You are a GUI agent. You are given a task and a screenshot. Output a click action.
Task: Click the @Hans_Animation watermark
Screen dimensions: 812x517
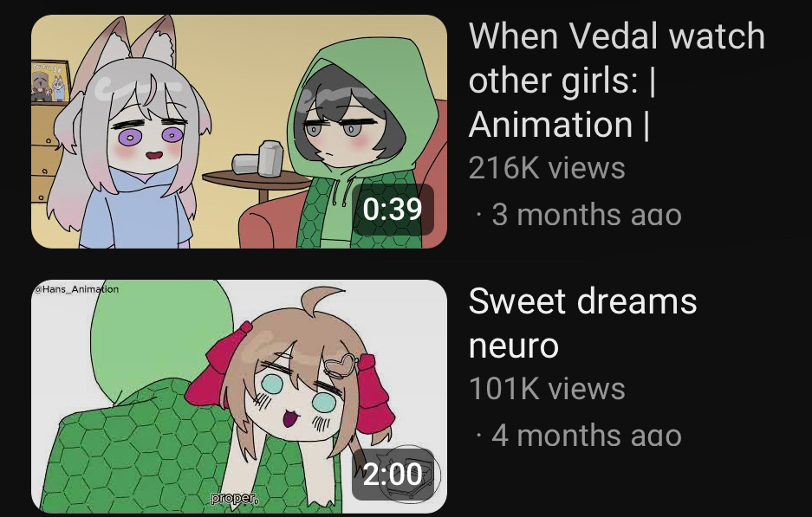(x=75, y=289)
